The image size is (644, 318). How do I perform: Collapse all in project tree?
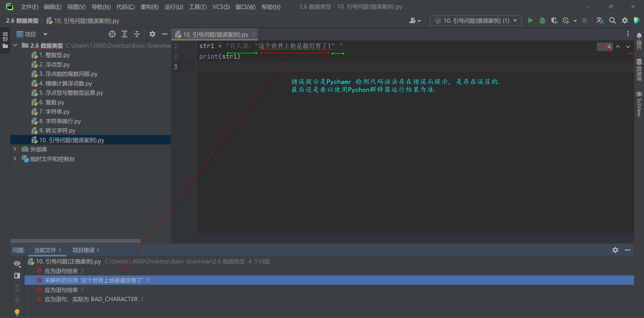(137, 34)
